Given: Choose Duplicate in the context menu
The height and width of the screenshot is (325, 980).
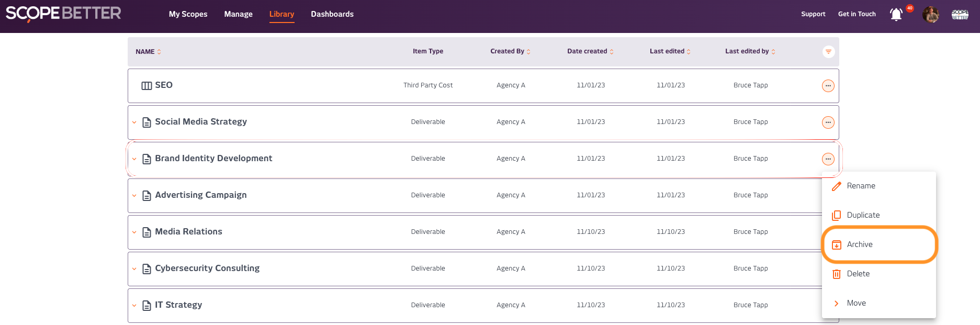Looking at the screenshot, I should coord(863,215).
